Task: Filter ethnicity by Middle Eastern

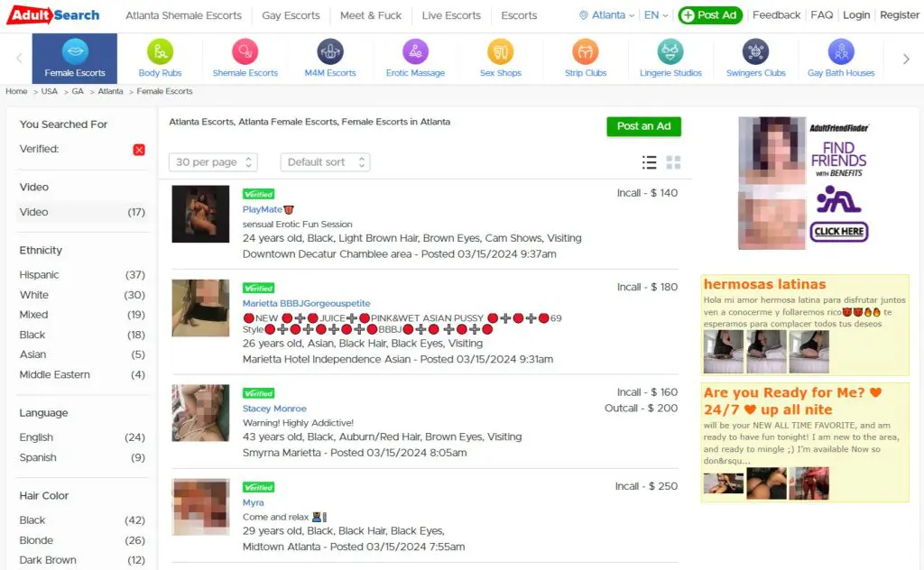Action: pyautogui.click(x=82, y=374)
